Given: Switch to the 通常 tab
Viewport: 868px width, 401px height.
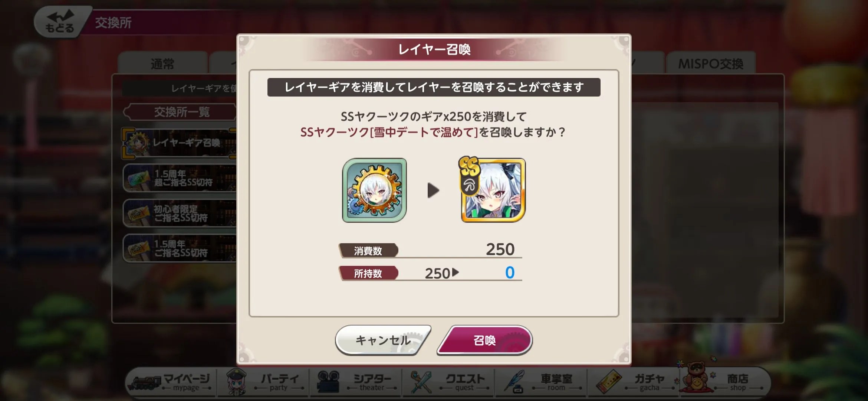Looking at the screenshot, I should [162, 63].
